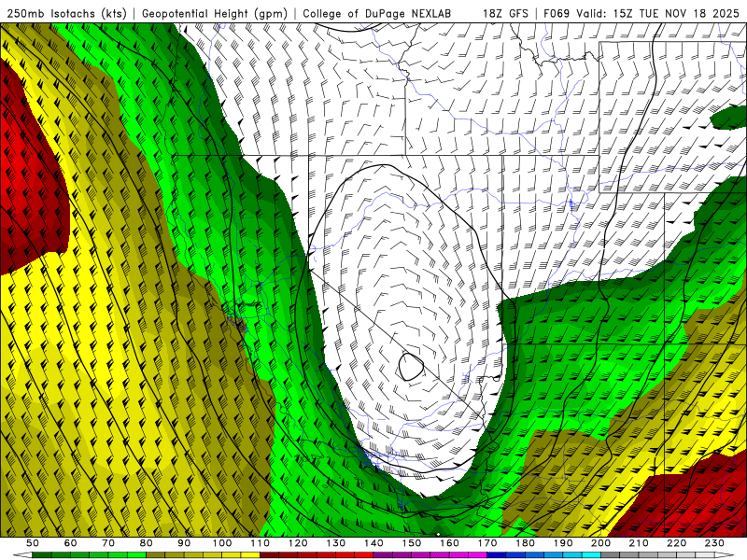Click the '80' legend value
Image resolution: width=747 pixels, height=560 pixels.
click(x=147, y=543)
